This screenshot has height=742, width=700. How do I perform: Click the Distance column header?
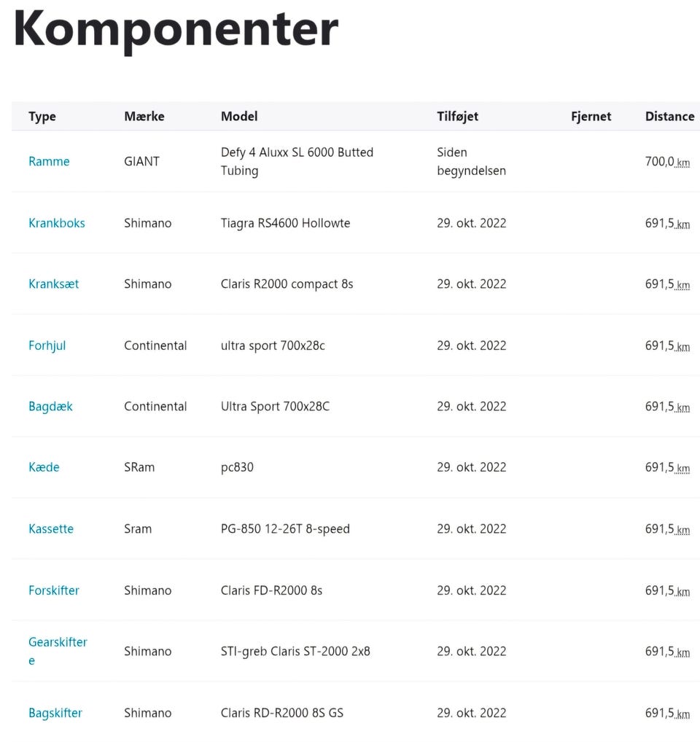tap(669, 117)
